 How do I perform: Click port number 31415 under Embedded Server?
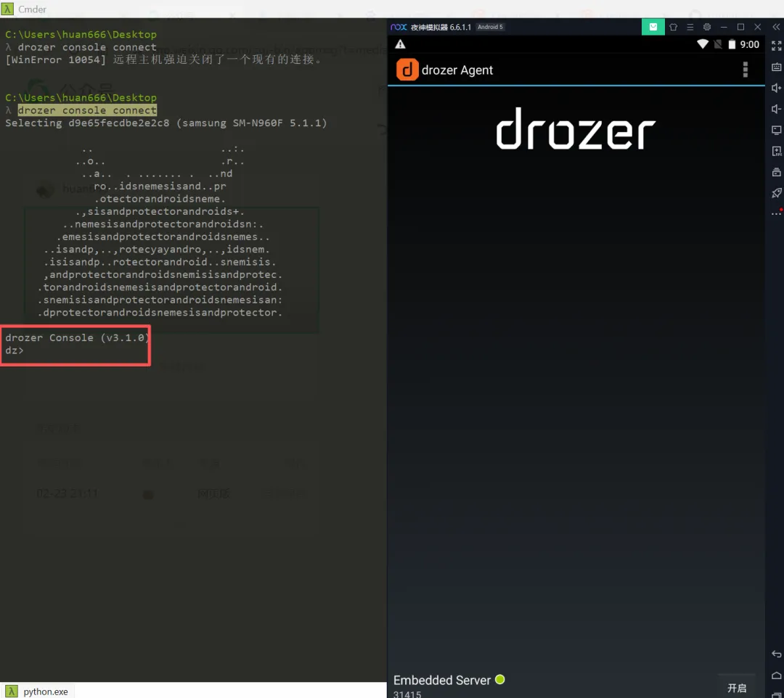[x=407, y=694]
